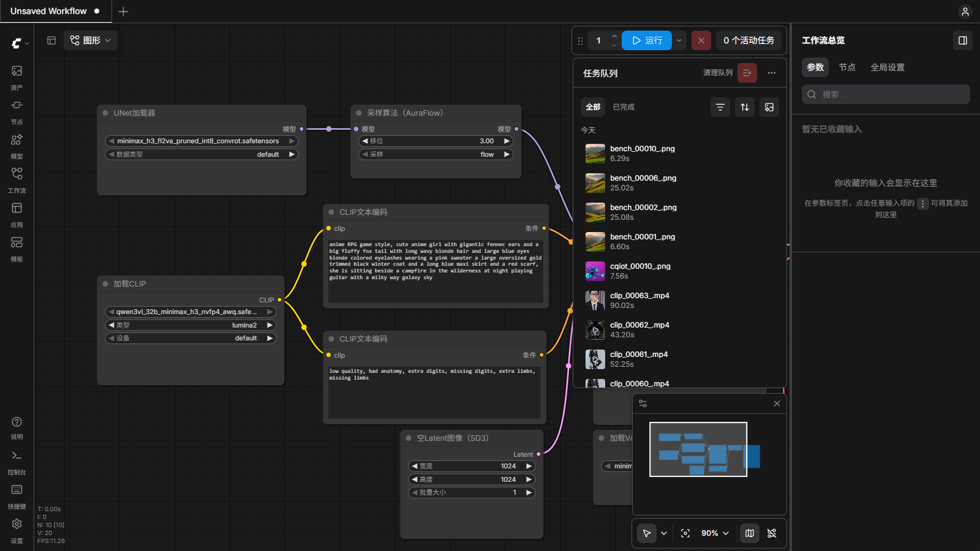
Task: Collapse the 加载CLIP node via its dot
Action: coord(105,284)
